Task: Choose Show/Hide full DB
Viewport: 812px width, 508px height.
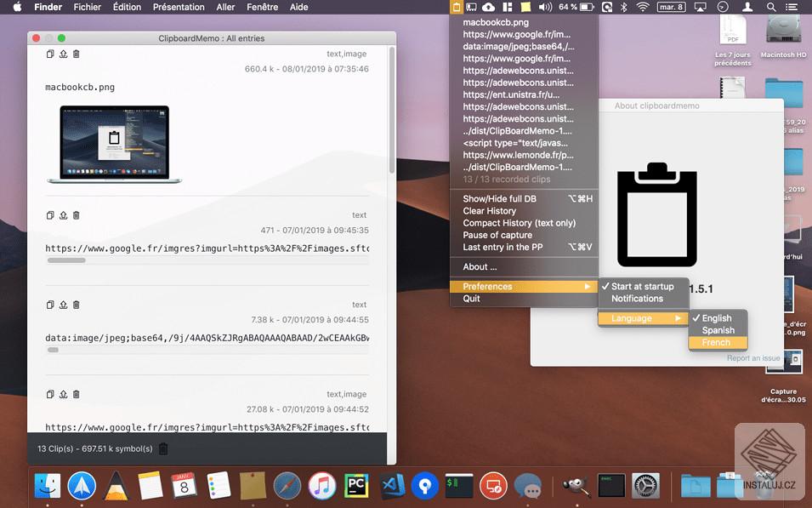Action: point(524,199)
